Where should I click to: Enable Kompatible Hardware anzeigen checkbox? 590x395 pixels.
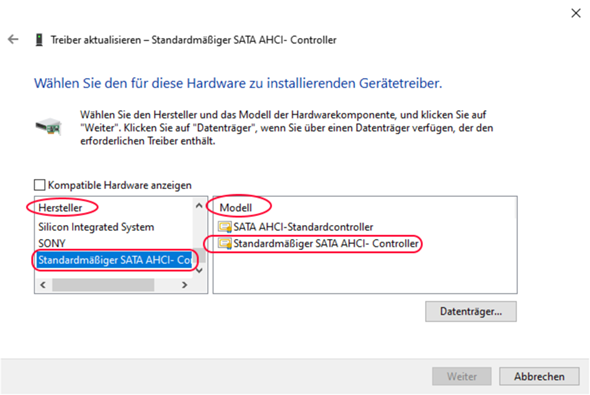[40, 185]
